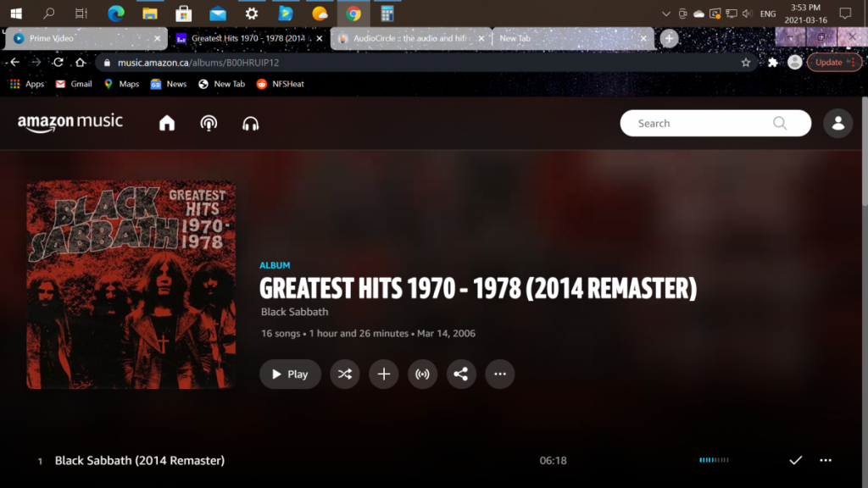Play the Greatest Hits album
This screenshot has height=488, width=868.
[290, 374]
